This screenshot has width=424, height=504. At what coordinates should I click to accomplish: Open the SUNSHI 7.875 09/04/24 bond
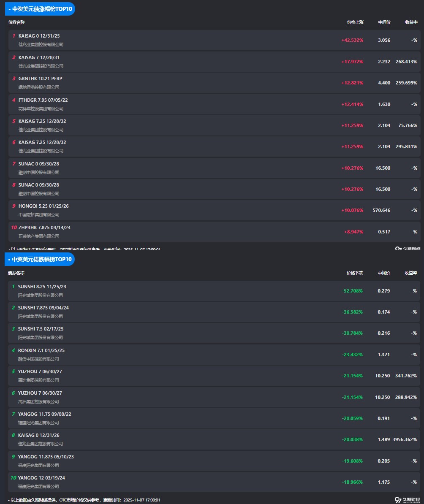43,308
